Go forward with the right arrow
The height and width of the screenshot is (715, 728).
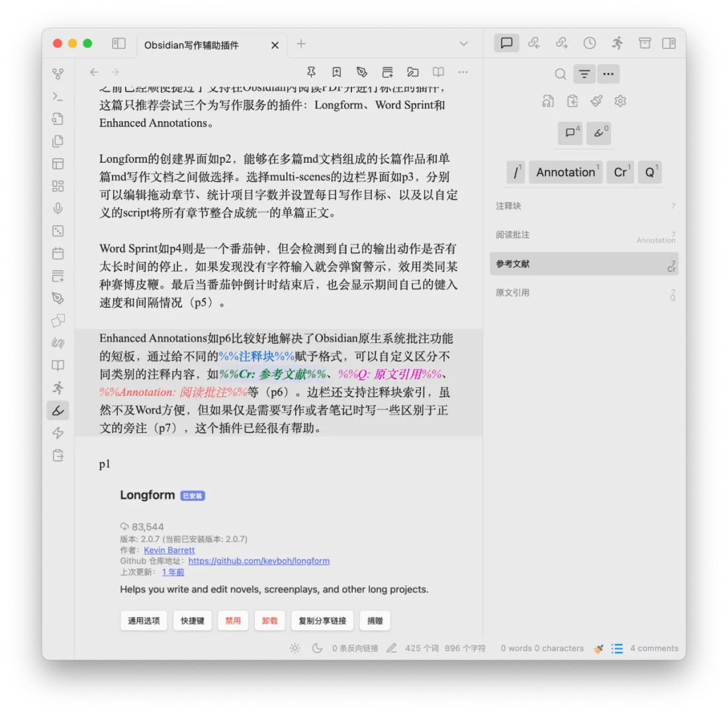(x=115, y=72)
